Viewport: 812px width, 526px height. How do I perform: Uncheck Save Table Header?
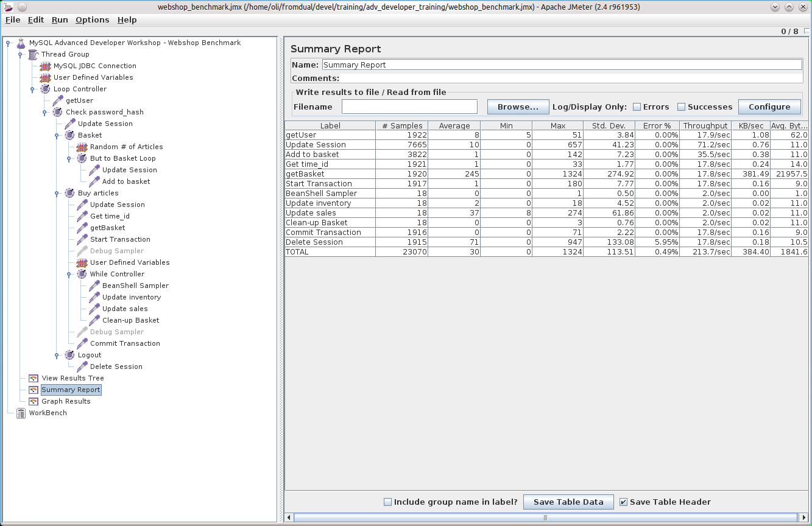click(623, 502)
